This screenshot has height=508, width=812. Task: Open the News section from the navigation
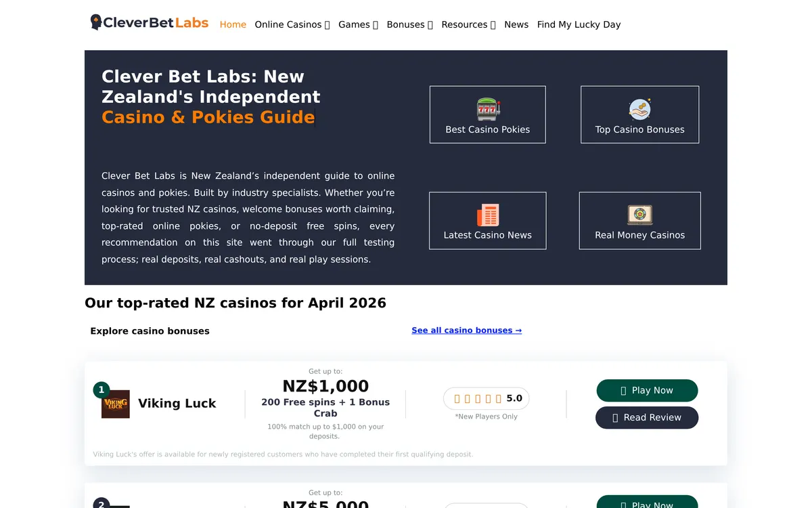click(x=516, y=24)
